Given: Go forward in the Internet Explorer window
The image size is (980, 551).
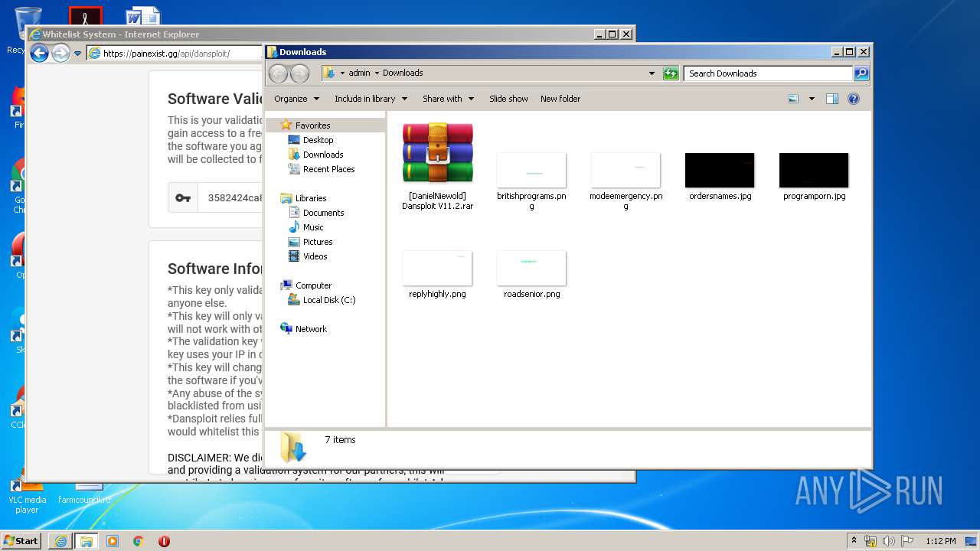Looking at the screenshot, I should click(60, 53).
